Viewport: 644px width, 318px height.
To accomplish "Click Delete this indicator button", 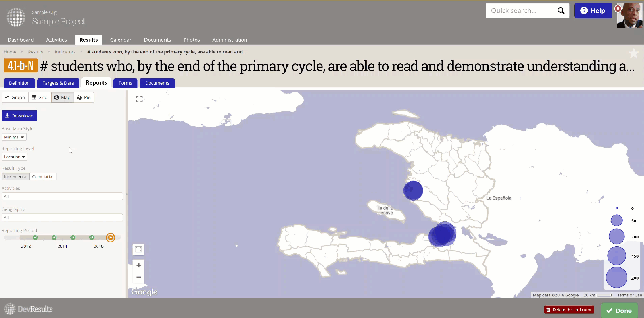I will pos(569,309).
